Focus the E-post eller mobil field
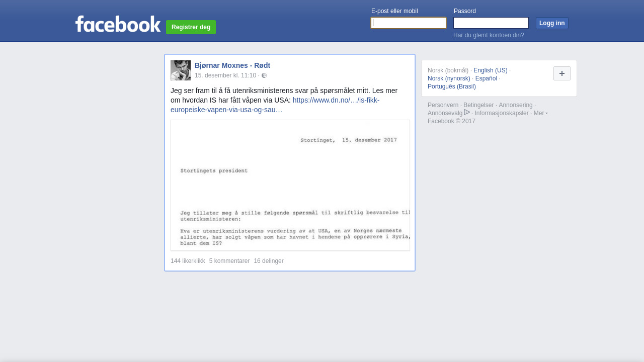The width and height of the screenshot is (644, 362). coord(409,23)
